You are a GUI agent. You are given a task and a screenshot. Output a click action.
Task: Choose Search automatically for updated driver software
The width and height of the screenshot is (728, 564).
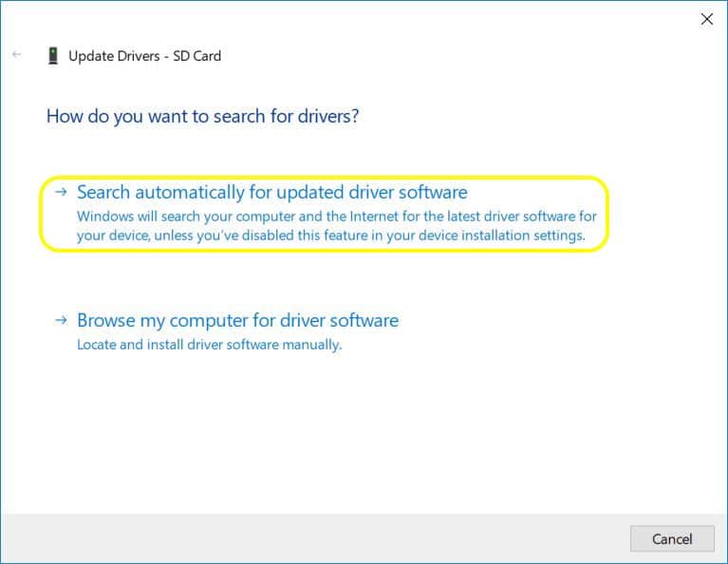pos(271,193)
